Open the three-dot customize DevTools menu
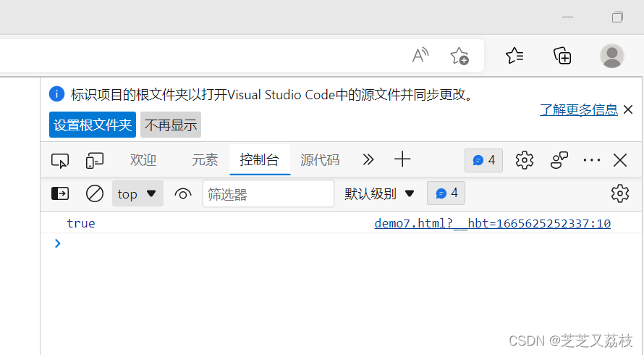The image size is (644, 355). click(x=592, y=160)
